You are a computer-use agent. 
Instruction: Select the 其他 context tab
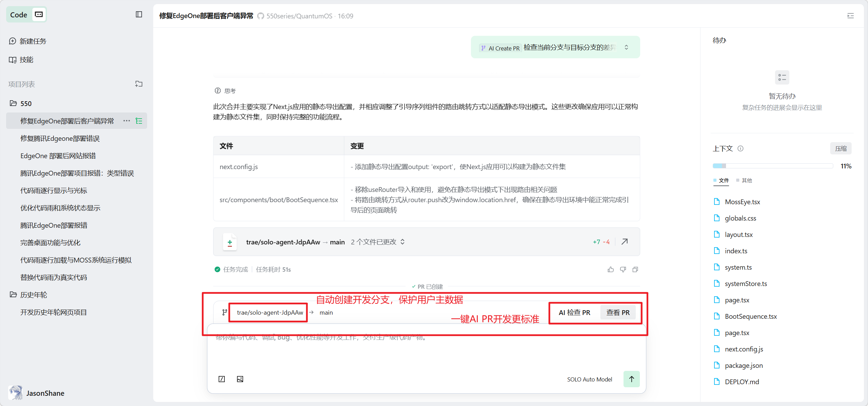(x=746, y=180)
